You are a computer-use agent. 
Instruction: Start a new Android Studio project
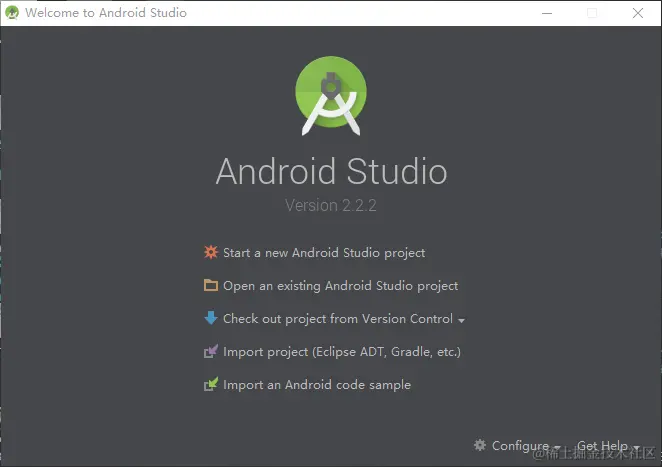[x=324, y=253]
